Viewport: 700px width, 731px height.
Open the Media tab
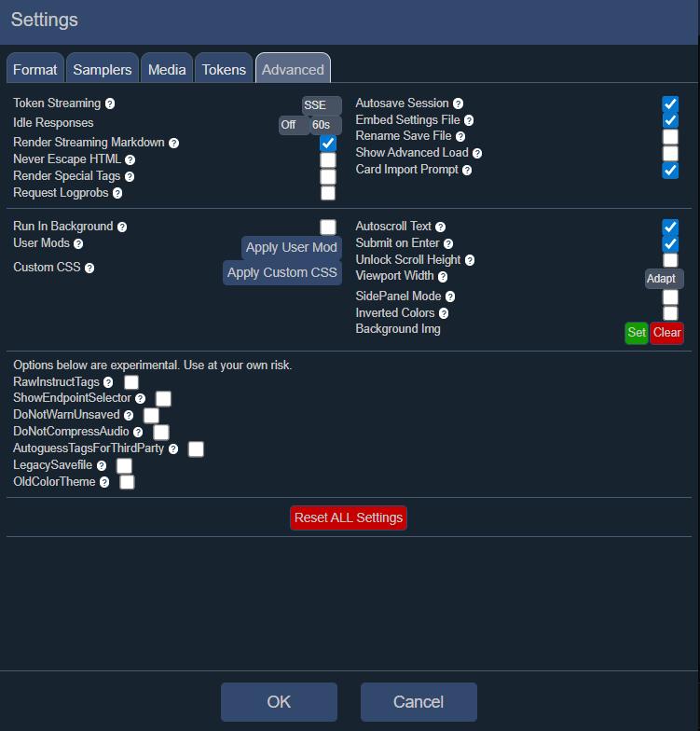167,68
